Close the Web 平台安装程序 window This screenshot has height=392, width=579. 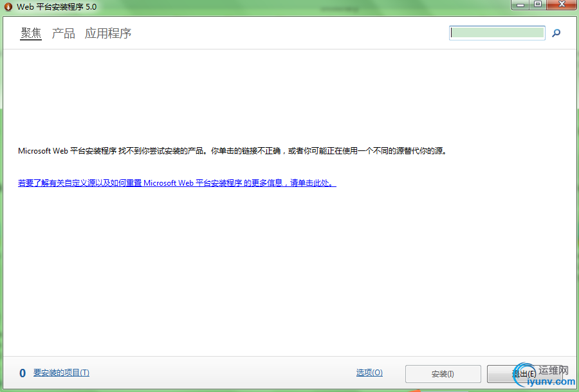click(x=560, y=4)
